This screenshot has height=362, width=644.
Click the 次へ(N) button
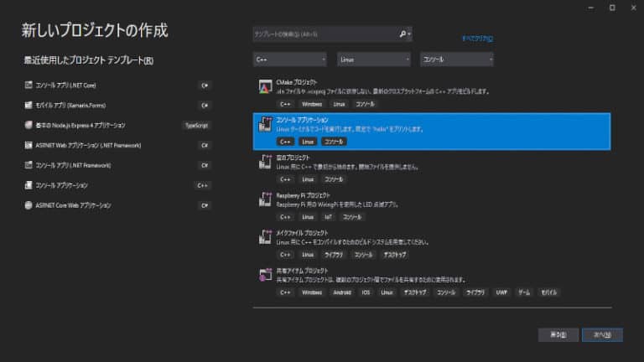click(602, 335)
